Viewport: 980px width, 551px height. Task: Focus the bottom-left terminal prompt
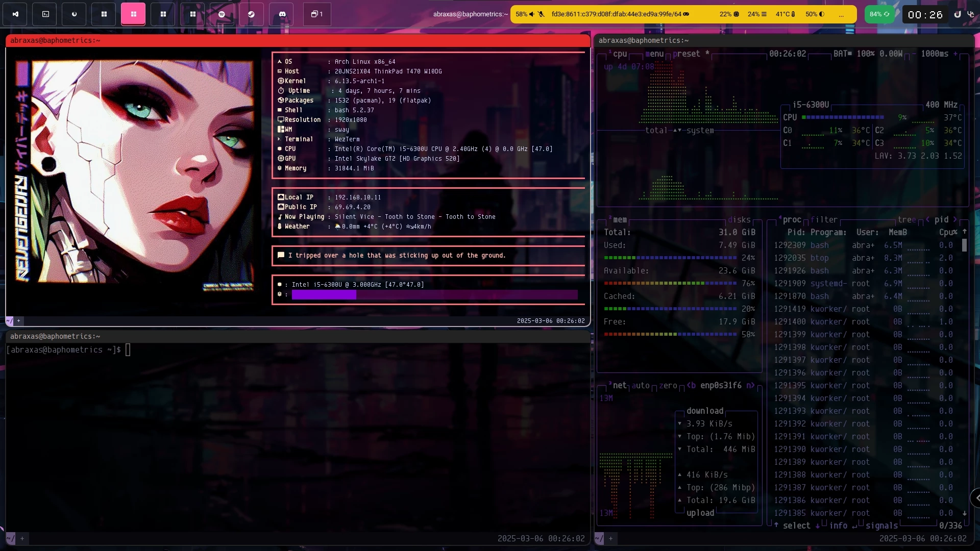coord(68,350)
